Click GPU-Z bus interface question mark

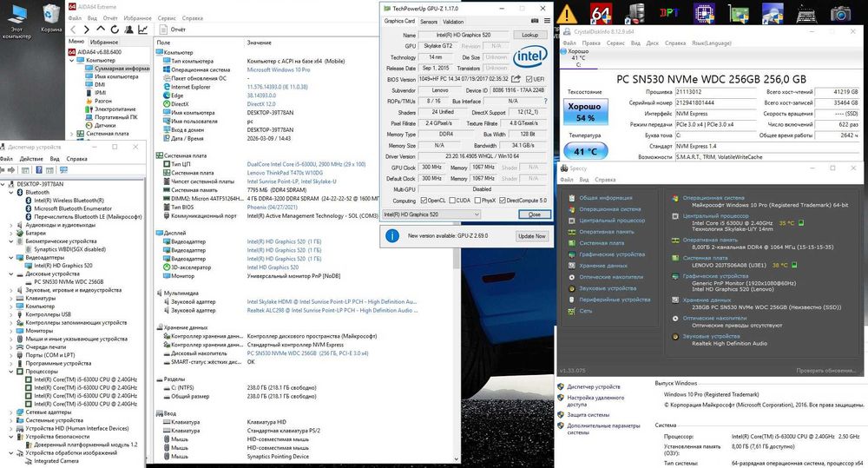tap(545, 101)
